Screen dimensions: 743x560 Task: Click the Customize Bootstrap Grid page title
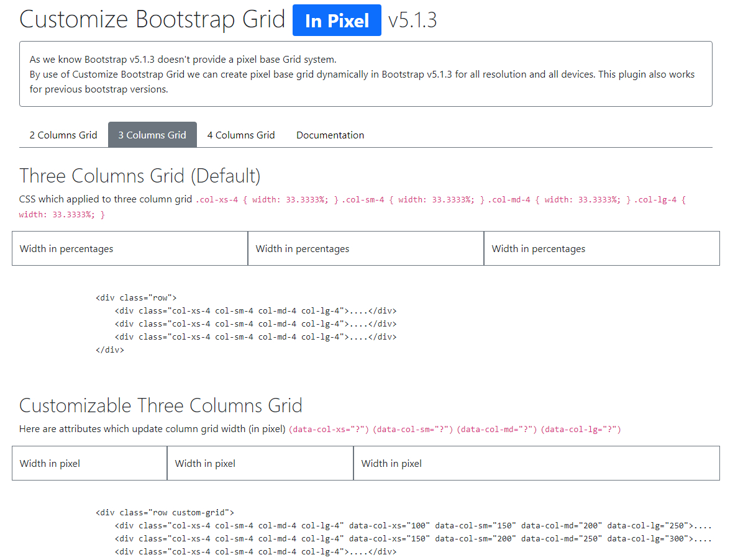(x=152, y=19)
